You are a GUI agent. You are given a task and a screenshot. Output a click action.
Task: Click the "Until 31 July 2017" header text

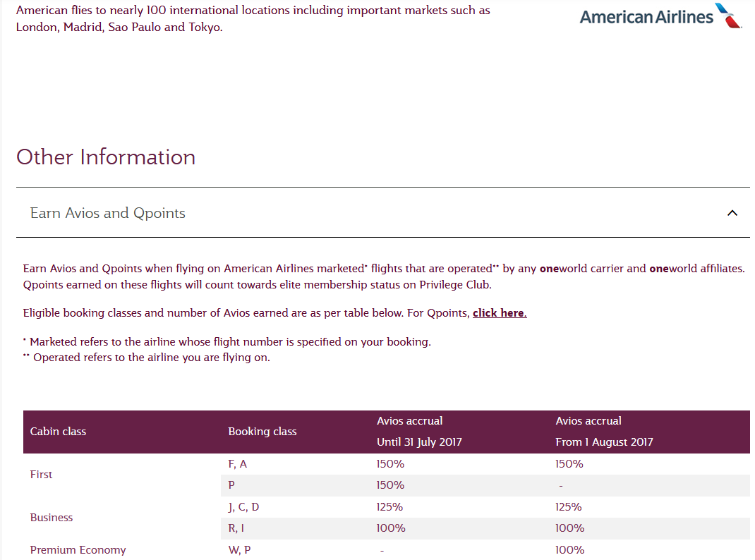[x=419, y=442]
